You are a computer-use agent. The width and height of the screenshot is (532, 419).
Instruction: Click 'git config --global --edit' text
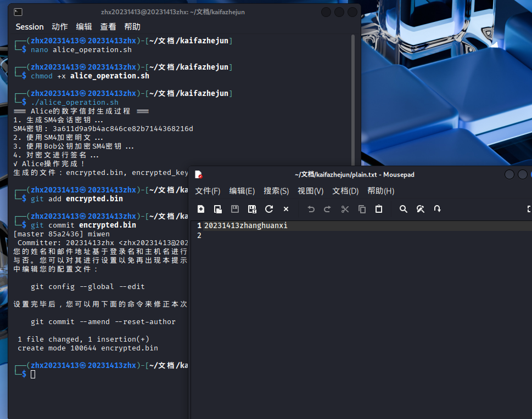pos(87,287)
